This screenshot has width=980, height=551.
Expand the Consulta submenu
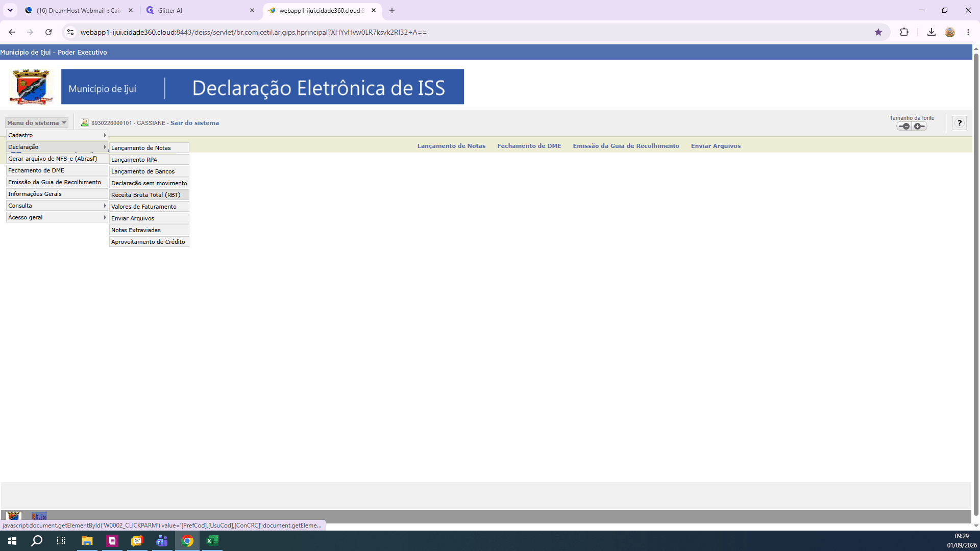[x=57, y=206]
